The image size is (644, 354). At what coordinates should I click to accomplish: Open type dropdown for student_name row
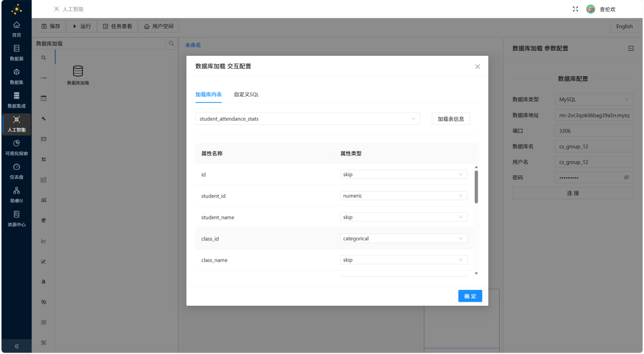pos(404,217)
